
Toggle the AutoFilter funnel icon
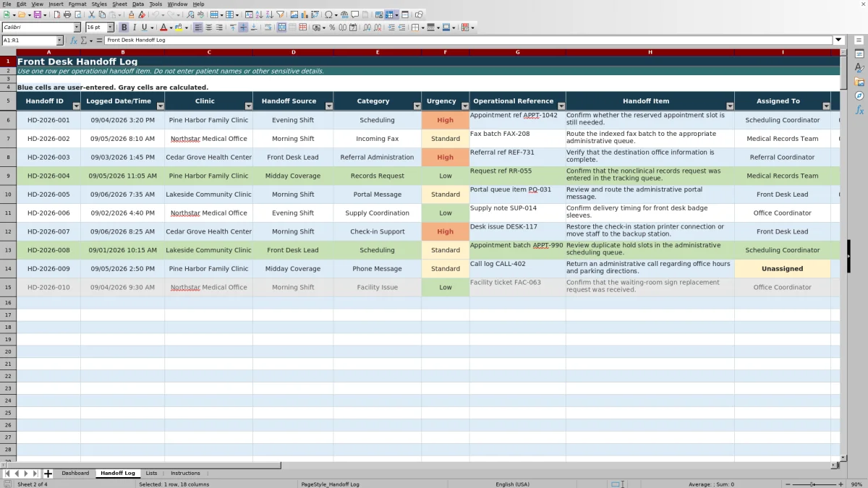280,14
